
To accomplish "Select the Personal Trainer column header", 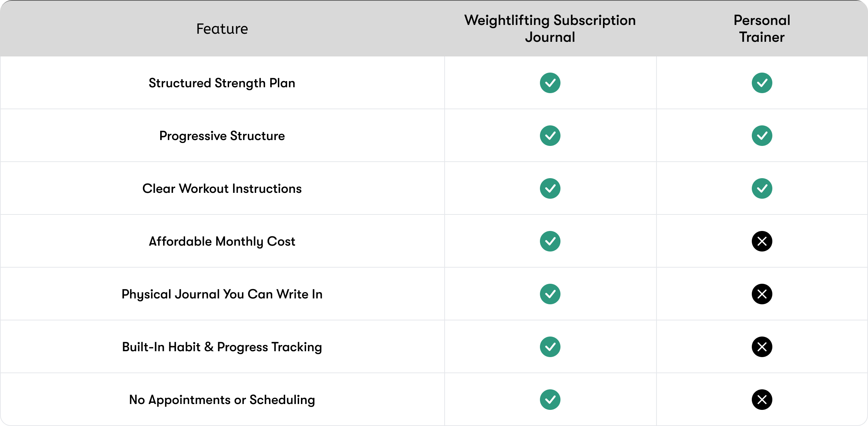I will [762, 29].
